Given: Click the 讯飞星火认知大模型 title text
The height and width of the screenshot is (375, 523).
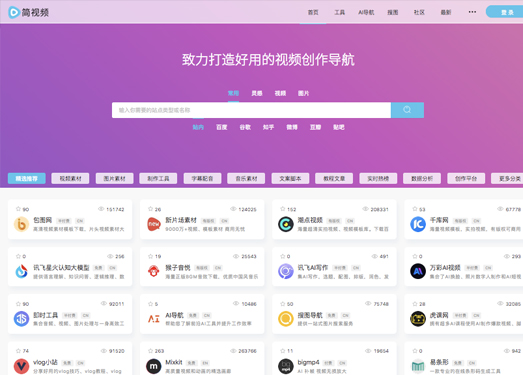Looking at the screenshot, I should 61,268.
